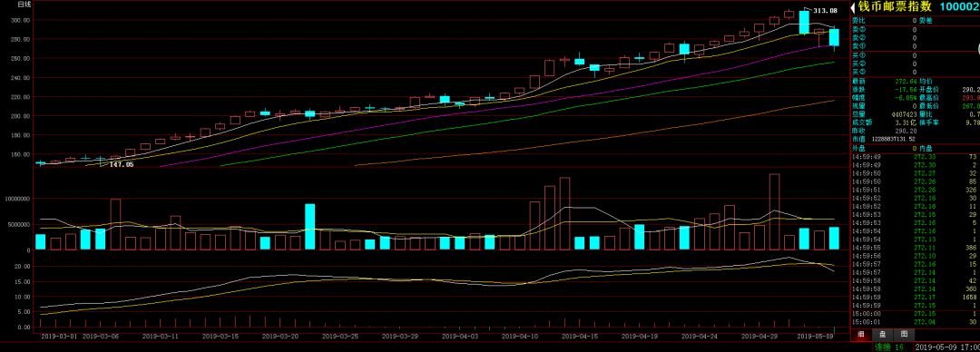Click the 日线 period label
Image resolution: width=980 pixels, height=352 pixels.
24,5
